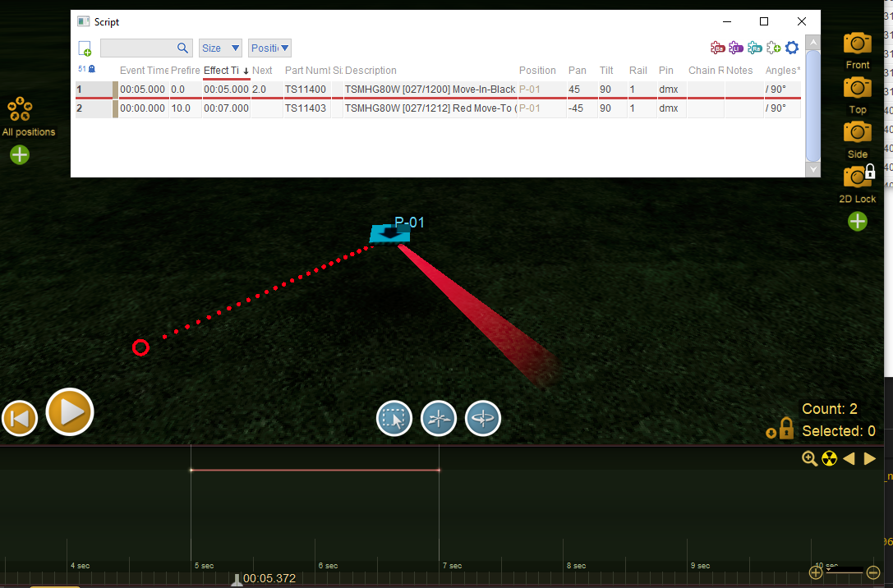Open the Size dropdown

click(x=220, y=48)
